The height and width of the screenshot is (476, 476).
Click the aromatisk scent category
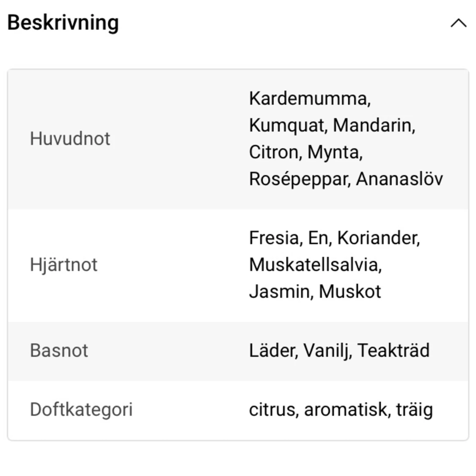(347, 410)
